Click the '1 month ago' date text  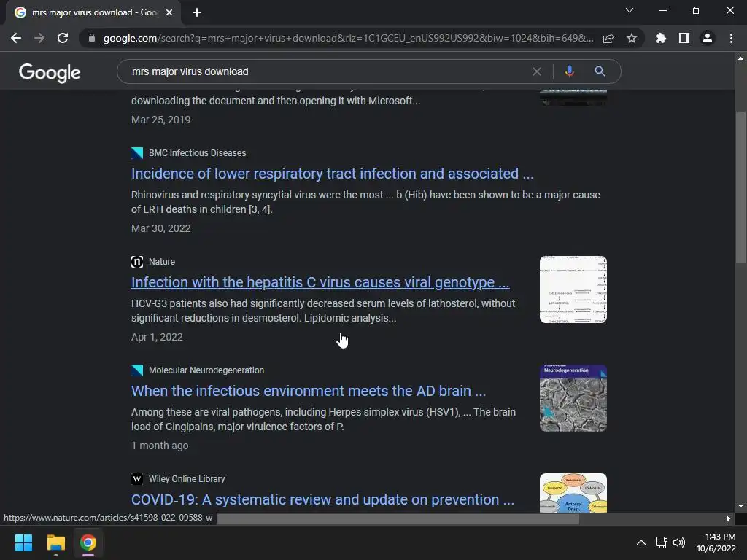[160, 446]
